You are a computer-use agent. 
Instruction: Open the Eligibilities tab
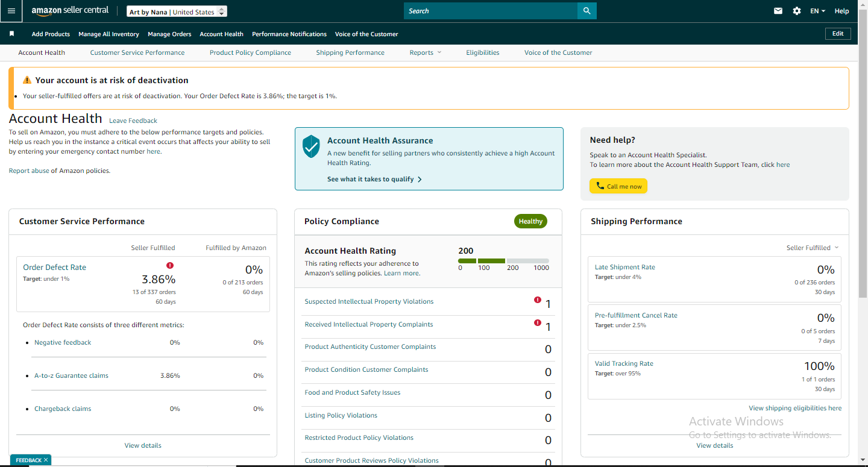click(483, 52)
